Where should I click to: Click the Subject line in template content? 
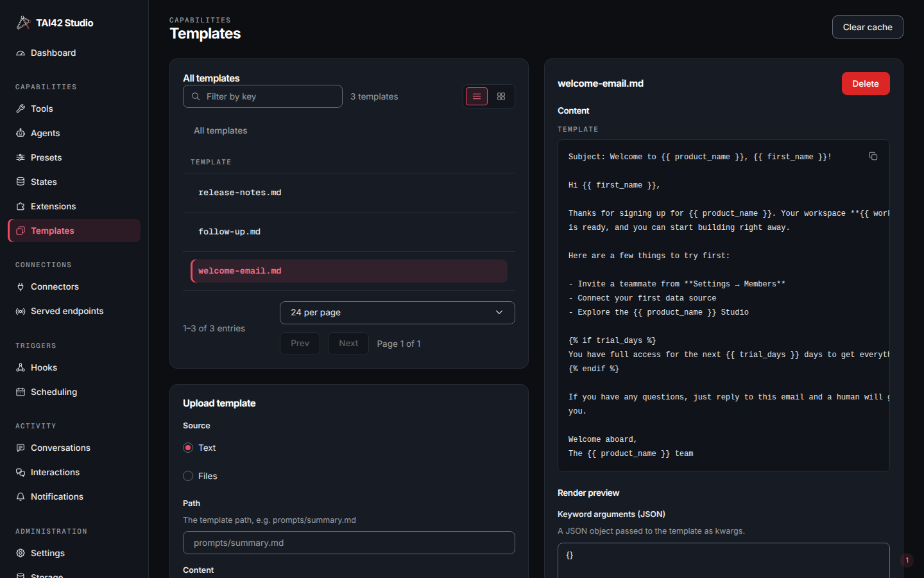click(x=700, y=157)
